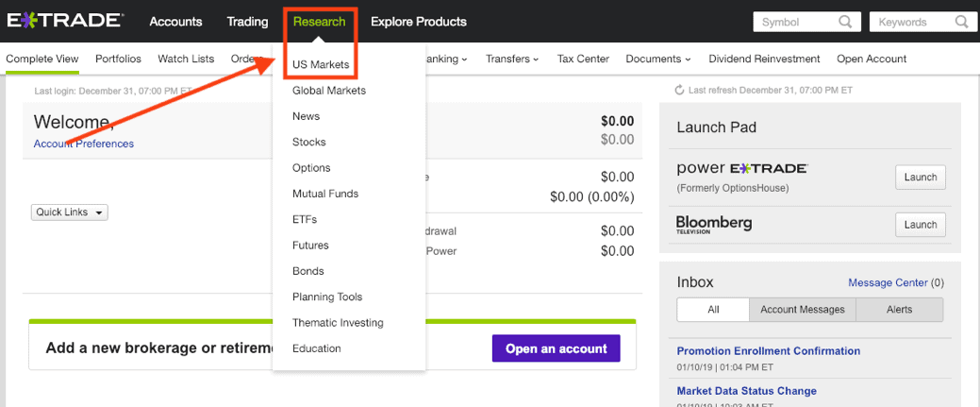Image resolution: width=980 pixels, height=407 pixels.
Task: Click the Open an account button
Action: coord(556,348)
